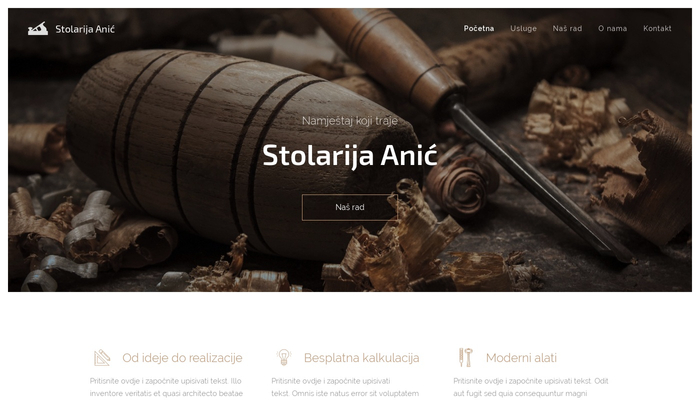Click the paragraph under Od ideje do realizacije

coord(166,387)
